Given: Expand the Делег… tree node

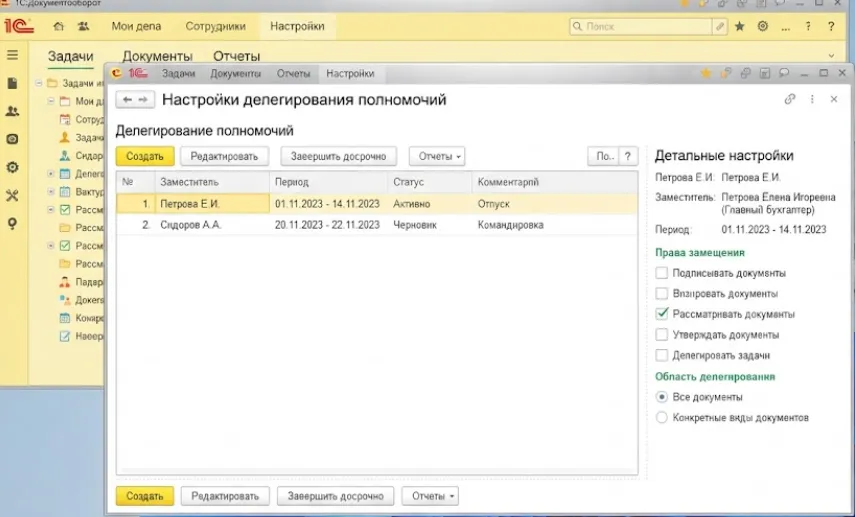Looking at the screenshot, I should (51, 174).
